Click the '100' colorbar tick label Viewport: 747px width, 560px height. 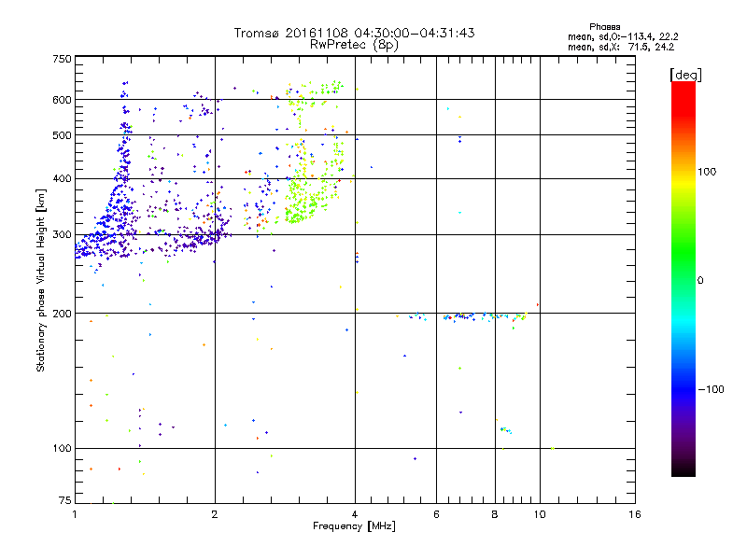coord(707,172)
